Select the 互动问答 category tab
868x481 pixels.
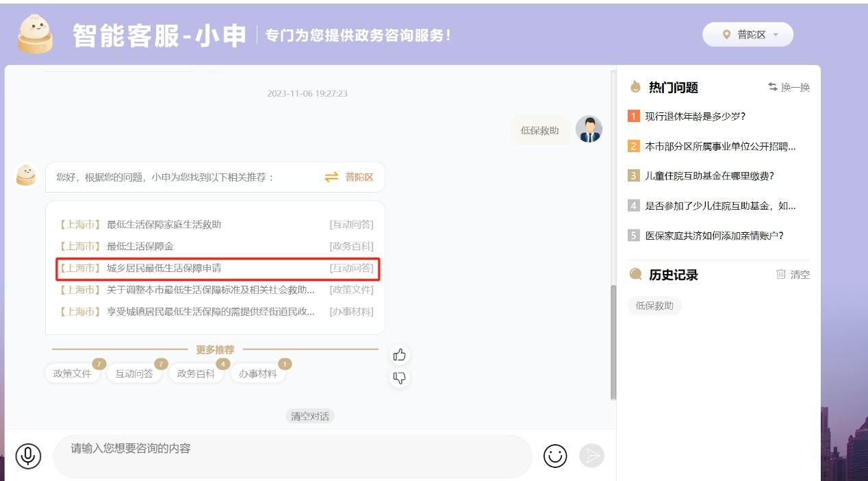tap(134, 373)
